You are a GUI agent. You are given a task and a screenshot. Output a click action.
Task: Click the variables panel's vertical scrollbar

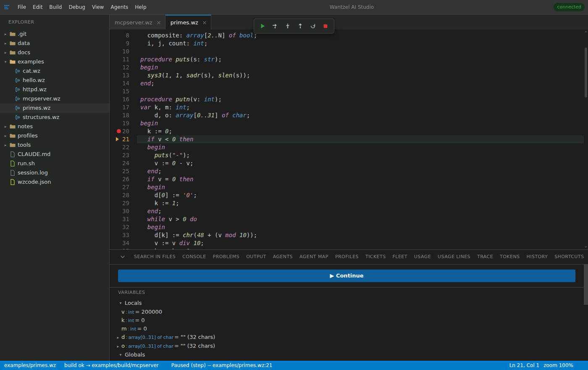tap(586, 285)
